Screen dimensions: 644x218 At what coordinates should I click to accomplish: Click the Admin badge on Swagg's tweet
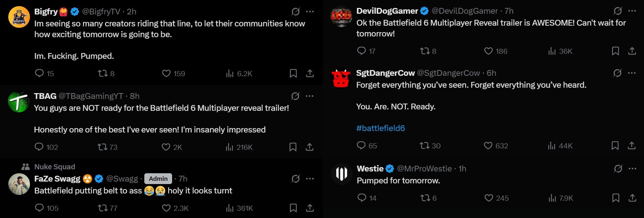158,179
